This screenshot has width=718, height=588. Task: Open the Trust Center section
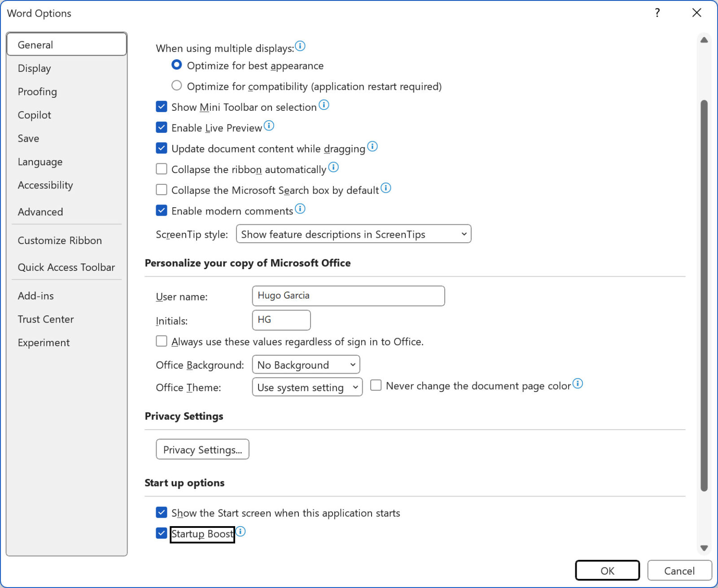(x=46, y=319)
